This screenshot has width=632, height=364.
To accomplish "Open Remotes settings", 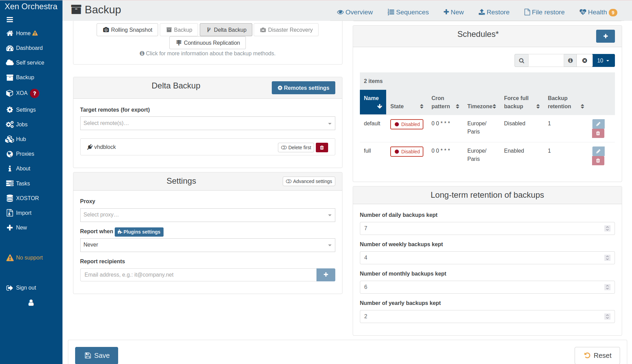I will pyautogui.click(x=303, y=88).
